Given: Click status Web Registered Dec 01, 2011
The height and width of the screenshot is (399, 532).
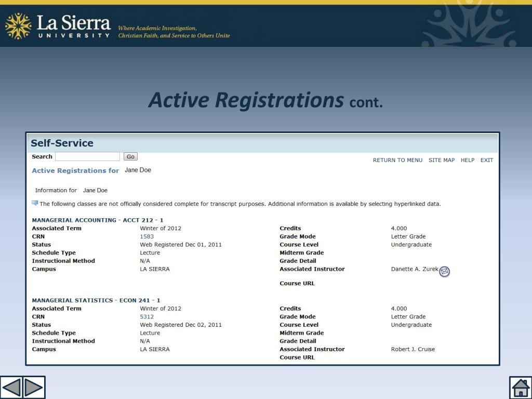Looking at the screenshot, I should (181, 245).
